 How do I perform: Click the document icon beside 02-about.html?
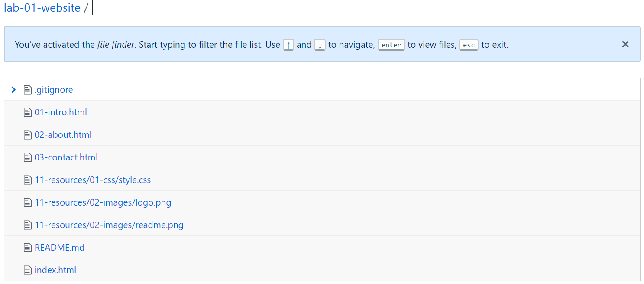pyautogui.click(x=28, y=135)
